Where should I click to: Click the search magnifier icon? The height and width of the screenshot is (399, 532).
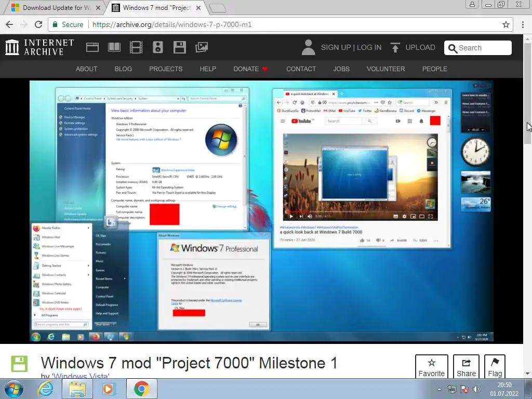453,48
